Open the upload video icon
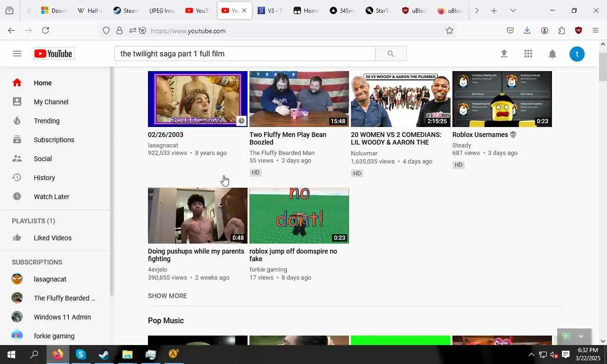 (504, 54)
